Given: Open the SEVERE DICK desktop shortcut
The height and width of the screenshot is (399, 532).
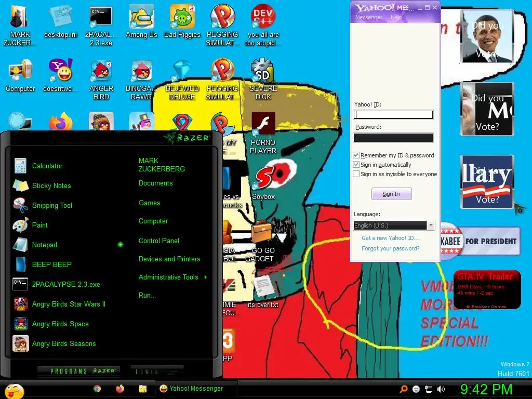Looking at the screenshot, I should click(x=263, y=79).
